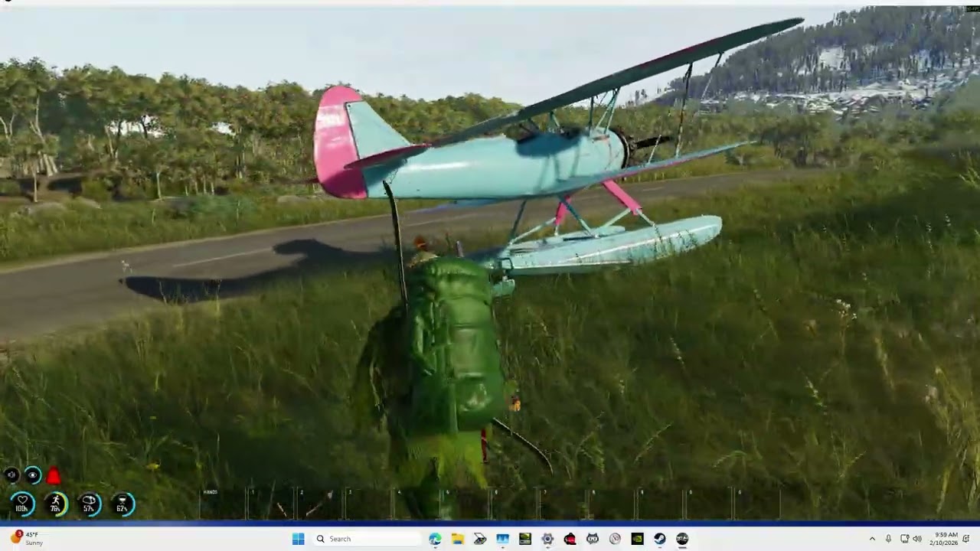Open Microsoft Edge from the taskbar
The width and height of the screenshot is (980, 551).
(435, 539)
